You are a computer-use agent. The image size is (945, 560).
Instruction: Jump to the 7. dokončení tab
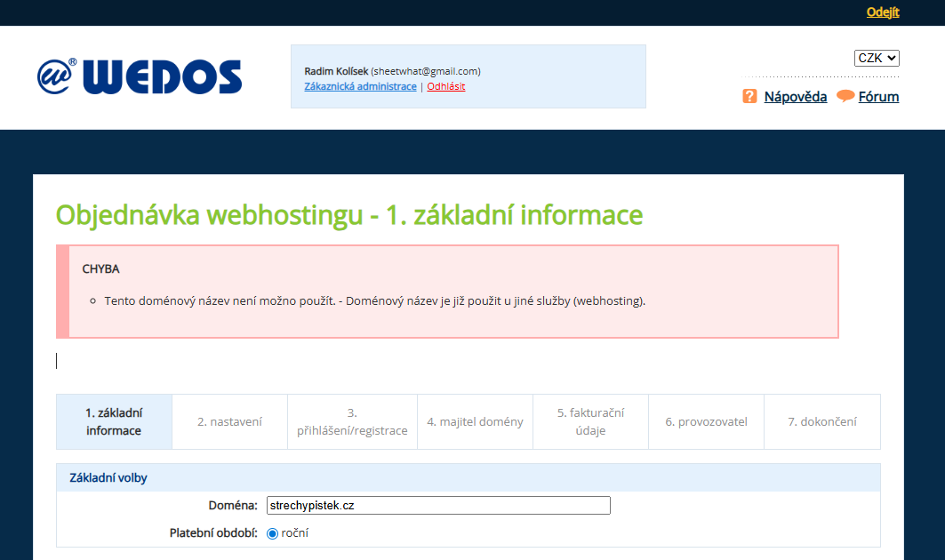click(x=821, y=422)
